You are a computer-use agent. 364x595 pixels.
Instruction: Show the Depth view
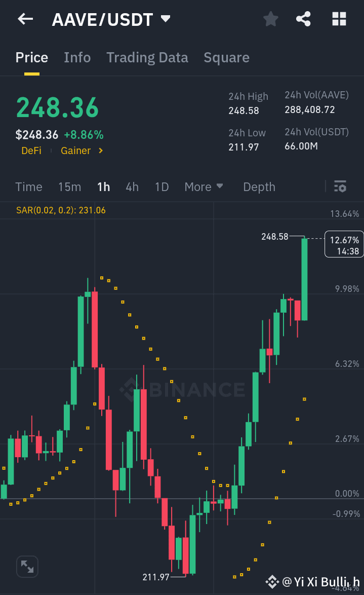pos(259,187)
